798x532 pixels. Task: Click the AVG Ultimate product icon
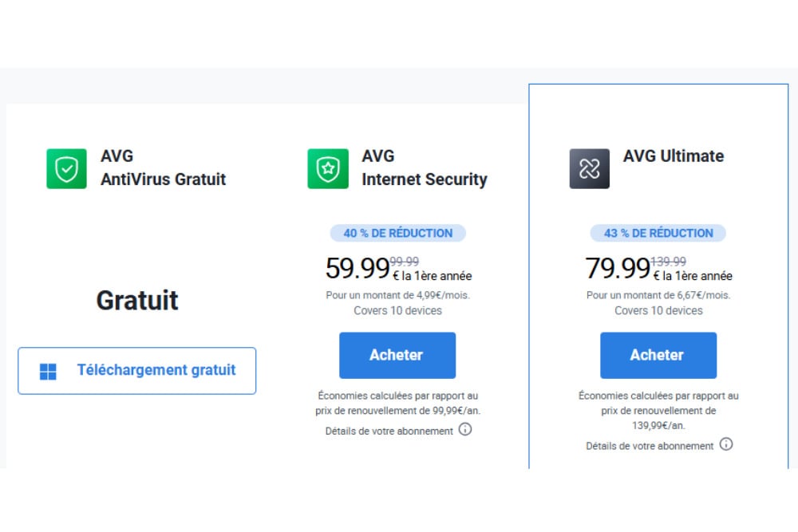589,169
